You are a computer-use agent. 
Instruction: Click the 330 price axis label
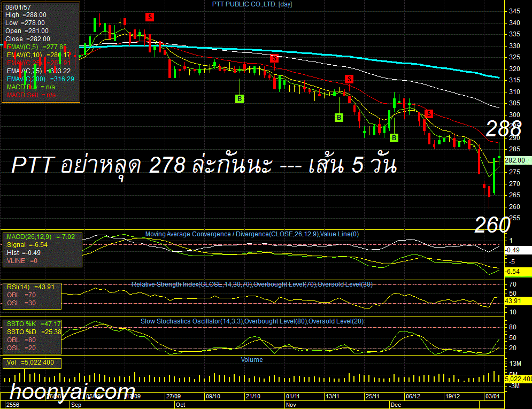pyautogui.click(x=515, y=46)
